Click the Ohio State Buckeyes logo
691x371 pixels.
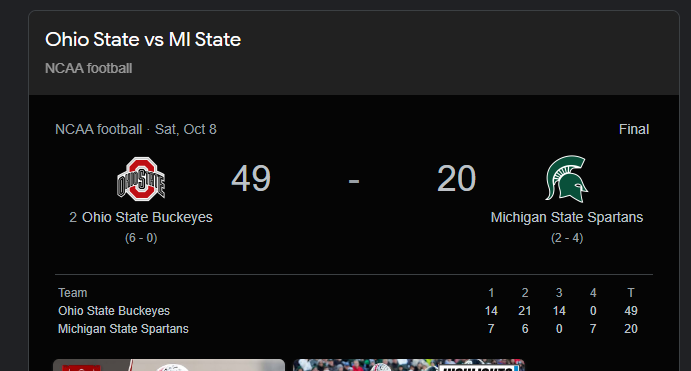pyautogui.click(x=141, y=179)
